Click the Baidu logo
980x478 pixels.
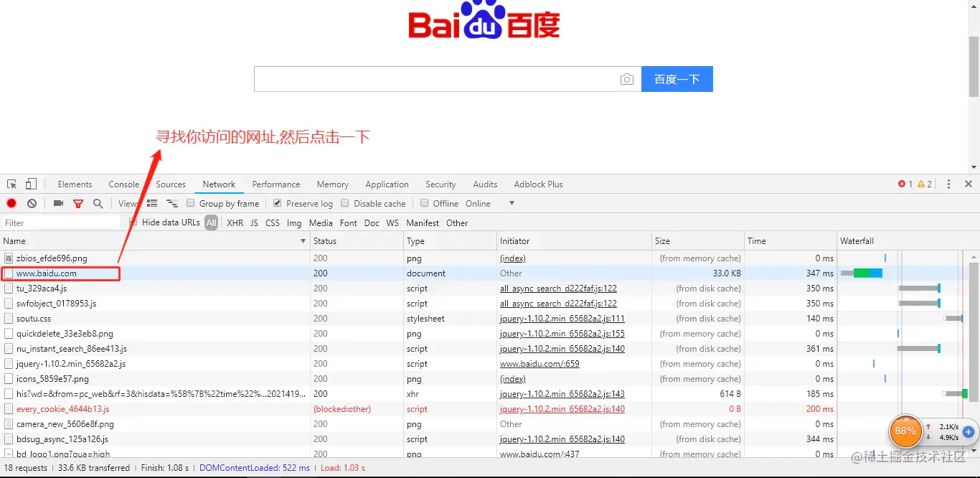(x=484, y=20)
